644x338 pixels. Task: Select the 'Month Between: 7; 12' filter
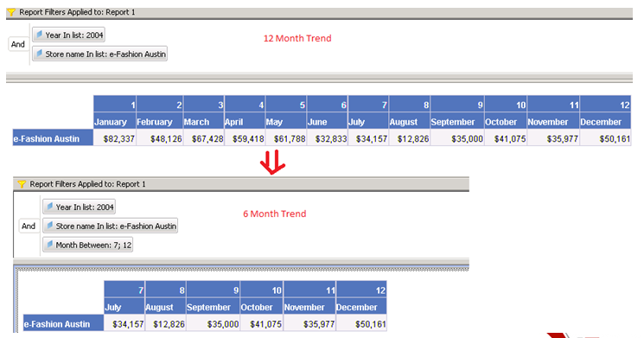coord(88,245)
